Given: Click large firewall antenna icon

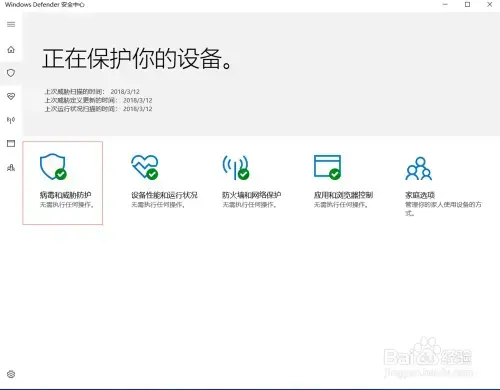Looking at the screenshot, I should 236,167.
